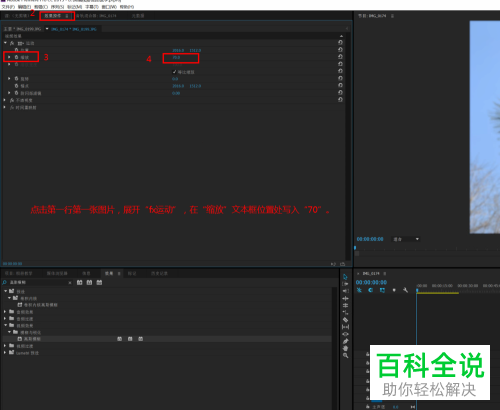The image size is (500, 410).
Task: Select the Pen tool
Action: (x=345, y=341)
